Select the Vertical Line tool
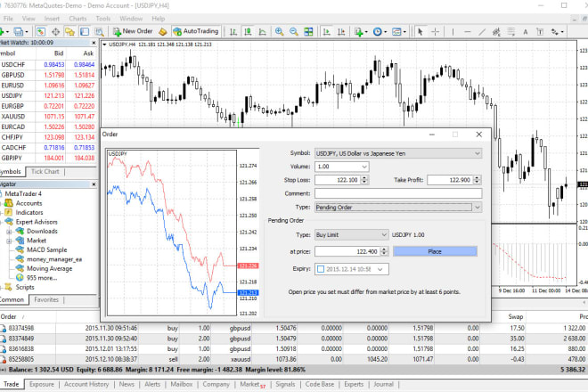The image size is (588, 392). (453, 31)
